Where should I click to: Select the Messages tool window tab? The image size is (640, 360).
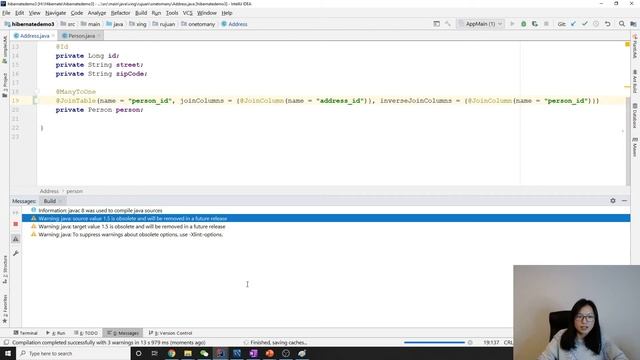coord(123,333)
